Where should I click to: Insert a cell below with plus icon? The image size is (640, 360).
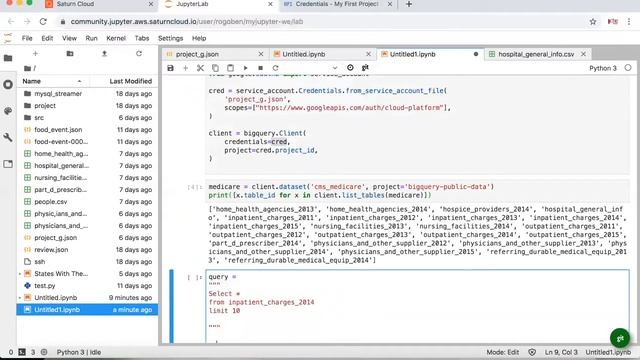click(185, 68)
